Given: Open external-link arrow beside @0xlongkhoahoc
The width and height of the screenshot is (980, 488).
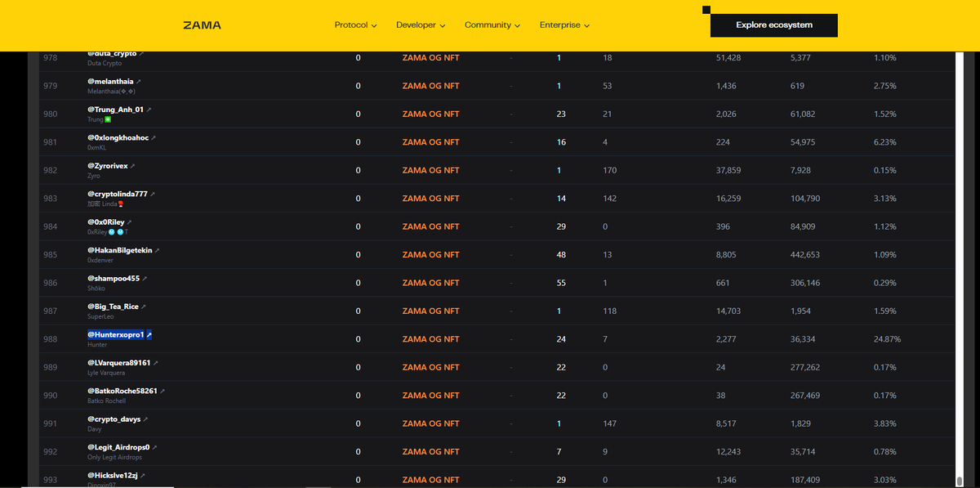Looking at the screenshot, I should 154,137.
